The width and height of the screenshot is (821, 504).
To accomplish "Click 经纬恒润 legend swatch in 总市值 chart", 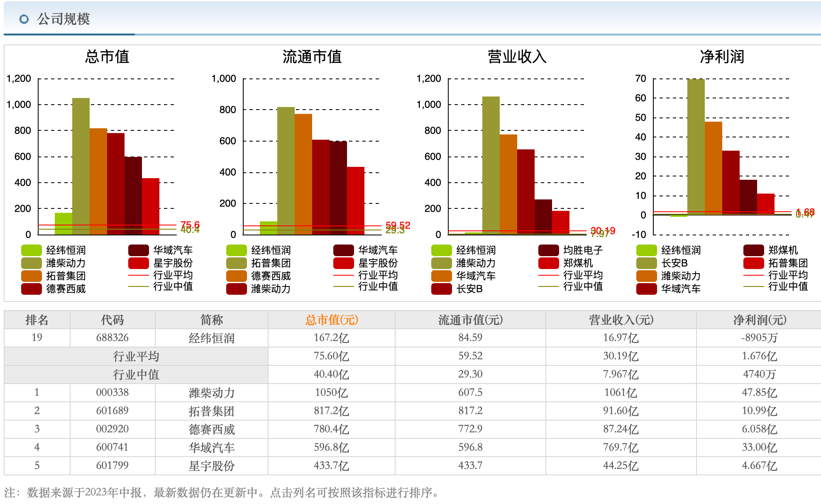I will point(32,250).
